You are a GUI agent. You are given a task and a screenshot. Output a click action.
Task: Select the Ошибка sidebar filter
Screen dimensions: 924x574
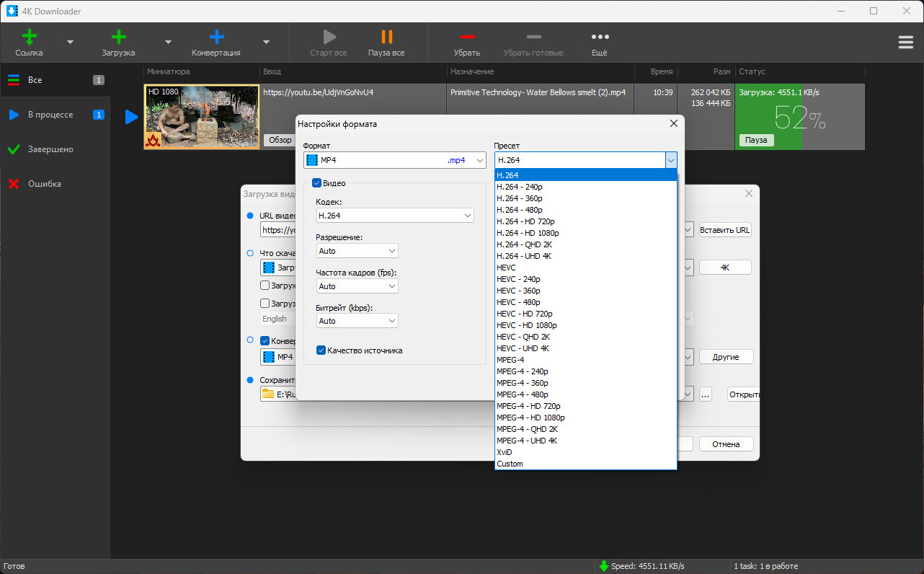point(55,184)
